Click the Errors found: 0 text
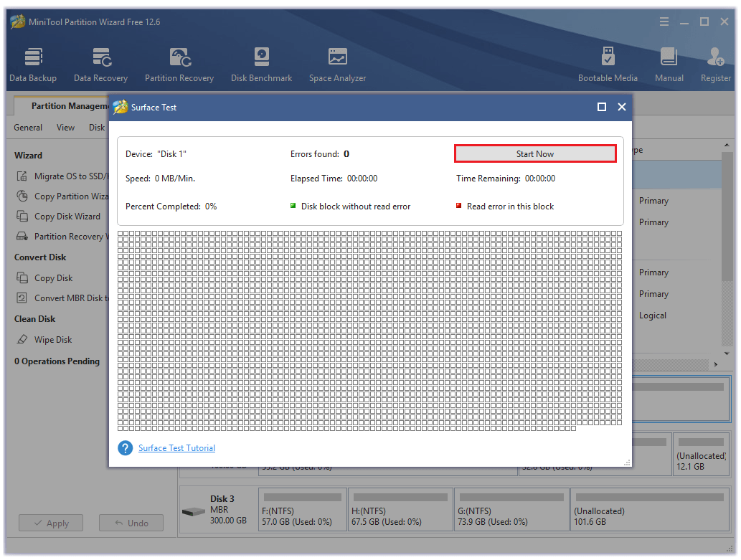Screen dimensions: 741x560 click(320, 154)
